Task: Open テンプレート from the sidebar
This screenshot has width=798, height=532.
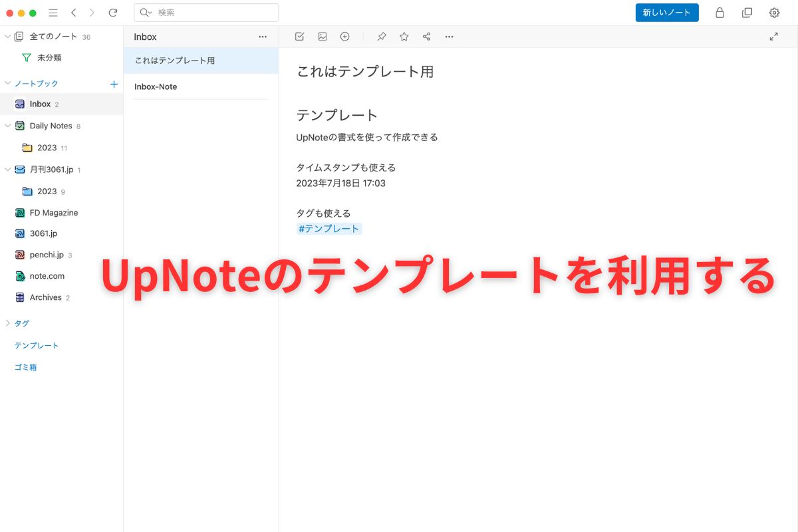Action: 37,345
